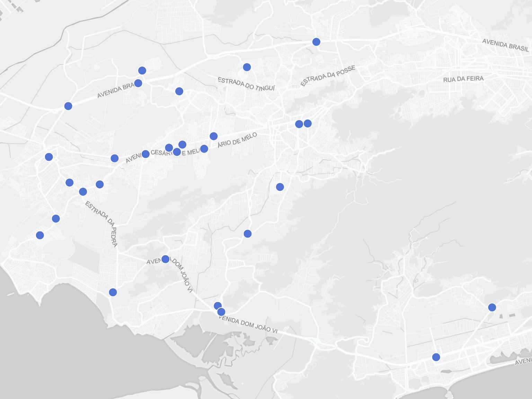This screenshot has height=399, width=532.
Task: Select the marker directly left of 'ÁRIO DE MELO' text
Action: [x=204, y=149]
